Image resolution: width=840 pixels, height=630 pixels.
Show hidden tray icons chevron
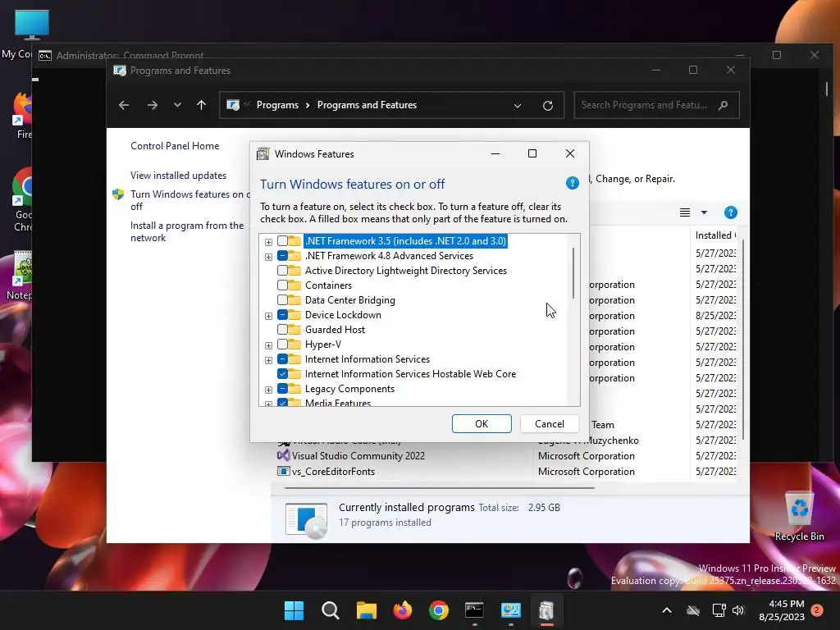tap(667, 610)
